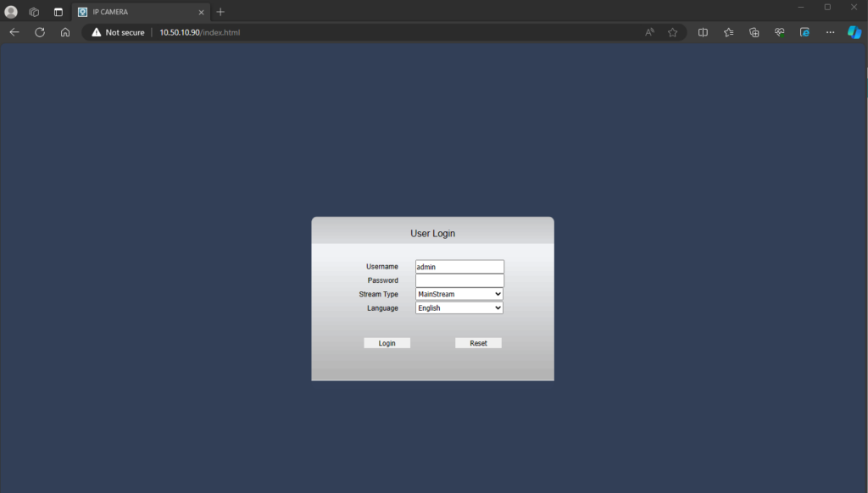Click the Not secure warning indicator

[119, 32]
